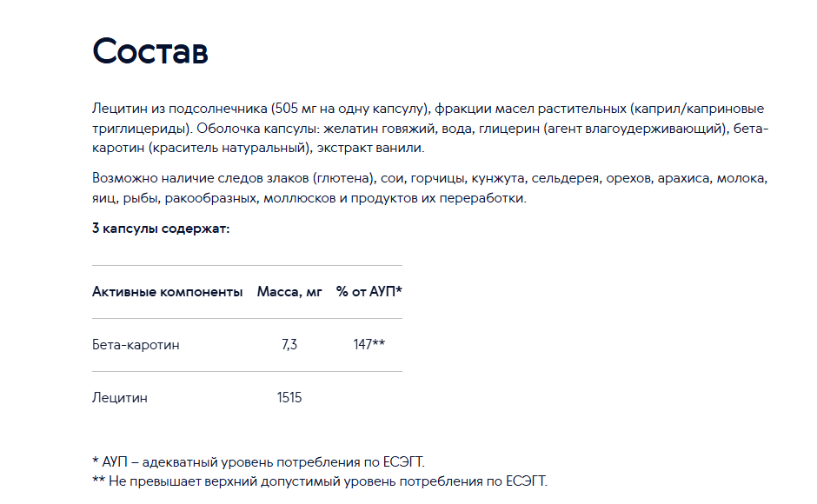Click the "яиц, рыбы, ракообразных" text line
Image resolution: width=817 pixels, height=504 pixels.
pos(309,198)
